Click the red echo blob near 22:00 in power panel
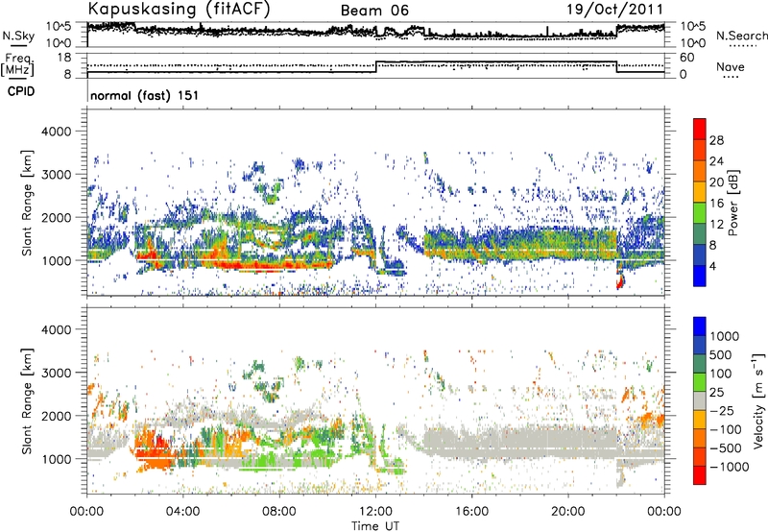Image resolution: width=768 pixels, height=532 pixels. (620, 281)
